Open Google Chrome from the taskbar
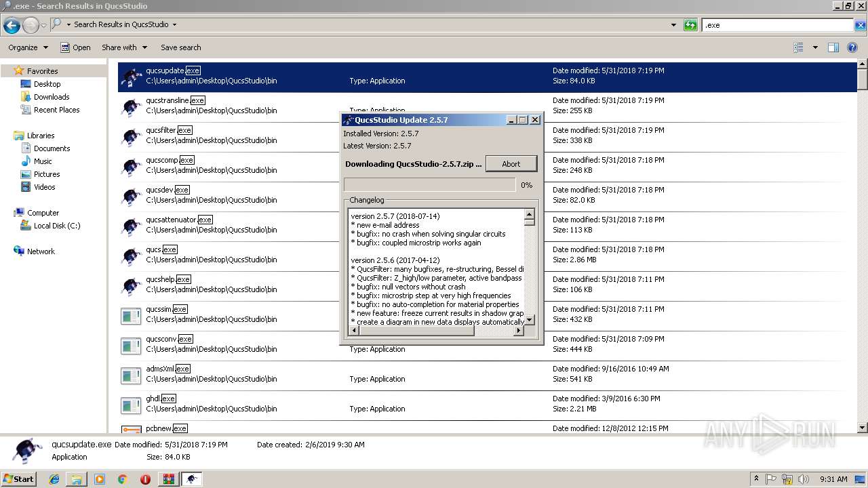Screen dimensions: 868x488 (122, 479)
